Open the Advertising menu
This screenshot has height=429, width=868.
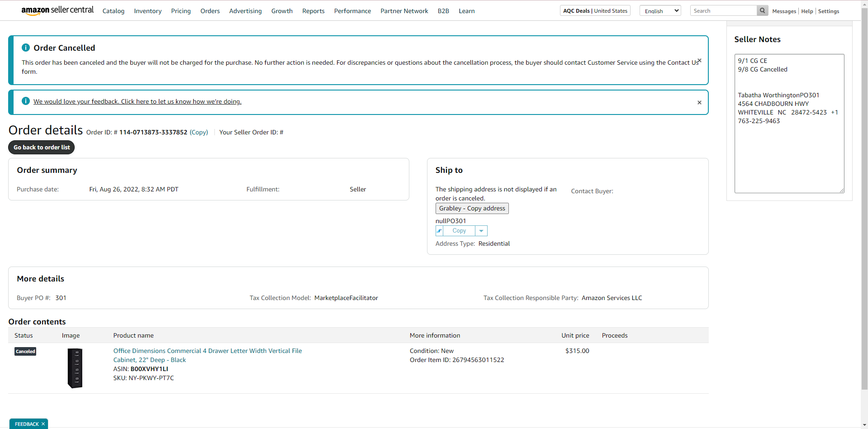tap(246, 11)
